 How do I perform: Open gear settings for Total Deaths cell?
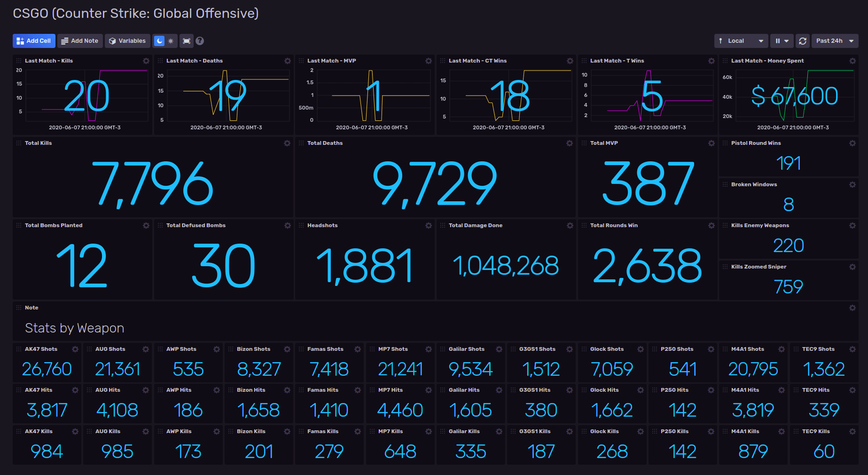click(570, 143)
